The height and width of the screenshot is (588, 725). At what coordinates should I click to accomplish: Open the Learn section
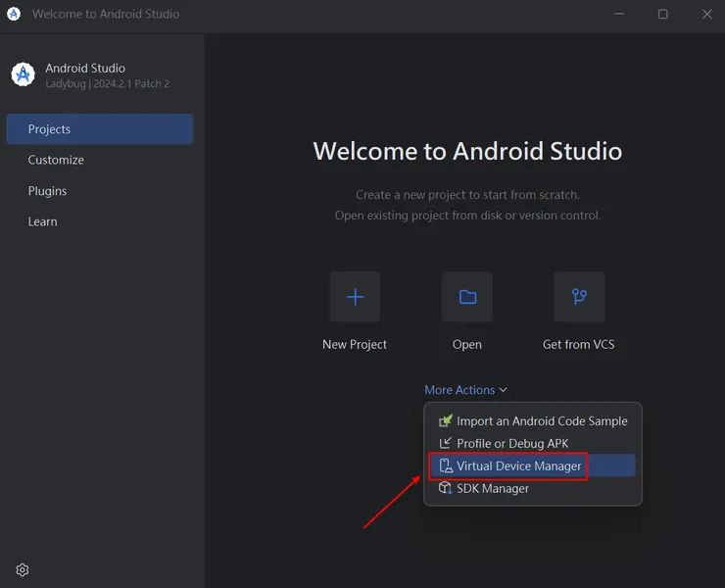click(x=42, y=221)
